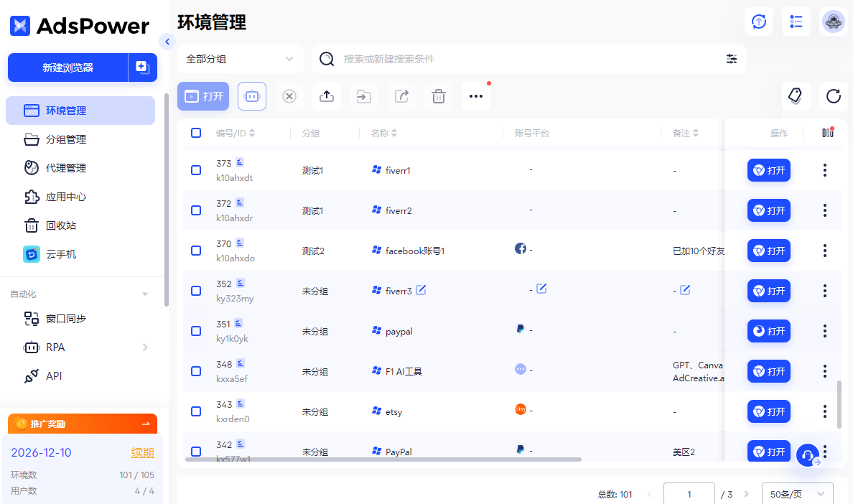Click the 续期 renewal link
This screenshot has height=504, width=853.
(x=142, y=452)
